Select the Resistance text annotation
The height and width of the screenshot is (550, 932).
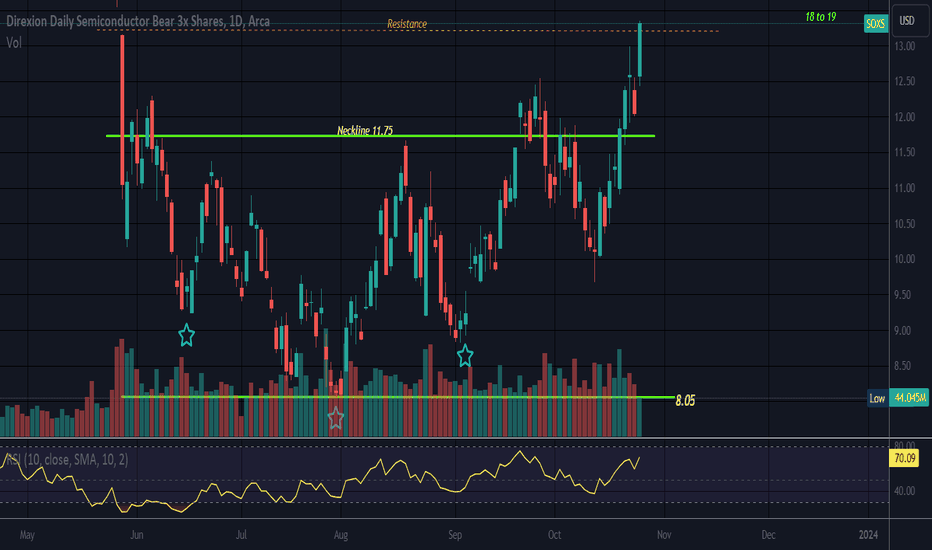(x=407, y=24)
